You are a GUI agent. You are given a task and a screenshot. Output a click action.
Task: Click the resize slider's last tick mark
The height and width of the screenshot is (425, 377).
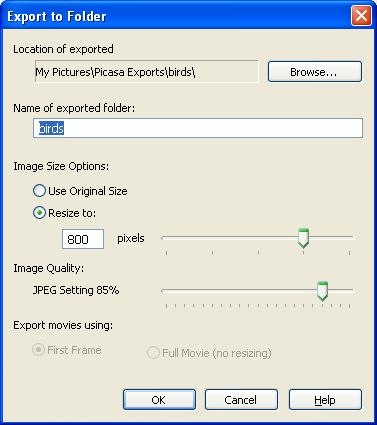(x=349, y=253)
